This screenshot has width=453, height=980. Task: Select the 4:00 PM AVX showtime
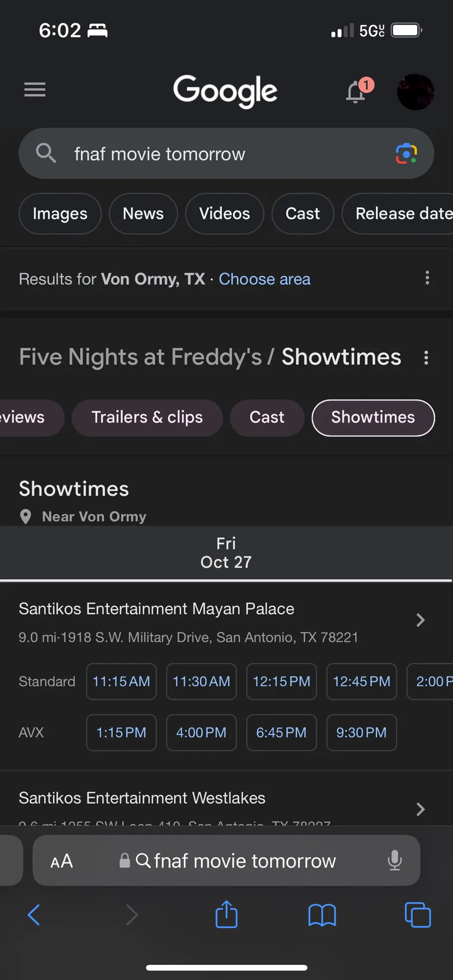click(x=201, y=732)
